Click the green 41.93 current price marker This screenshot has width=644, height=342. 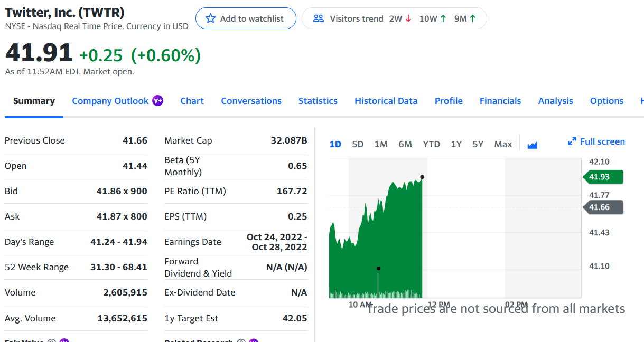603,177
